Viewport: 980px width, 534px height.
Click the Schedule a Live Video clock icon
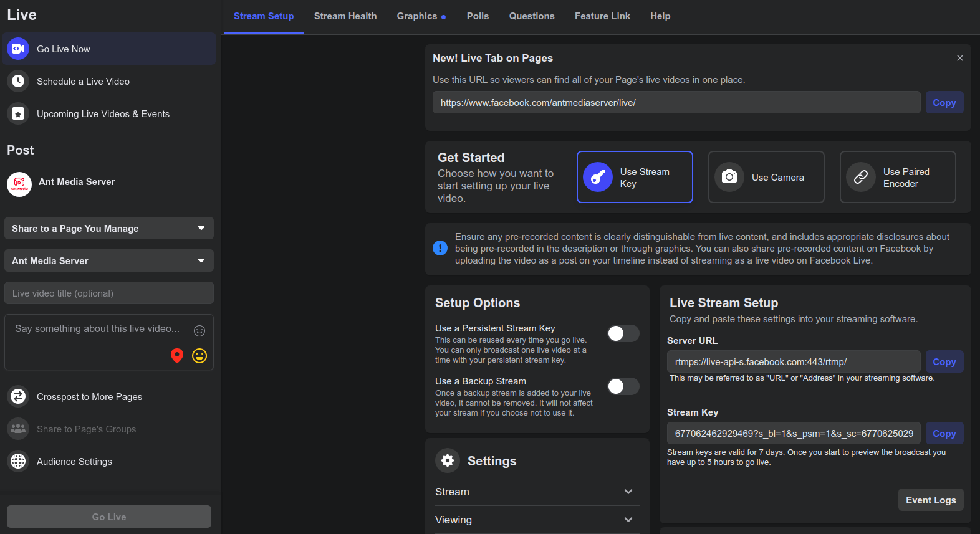click(x=18, y=81)
